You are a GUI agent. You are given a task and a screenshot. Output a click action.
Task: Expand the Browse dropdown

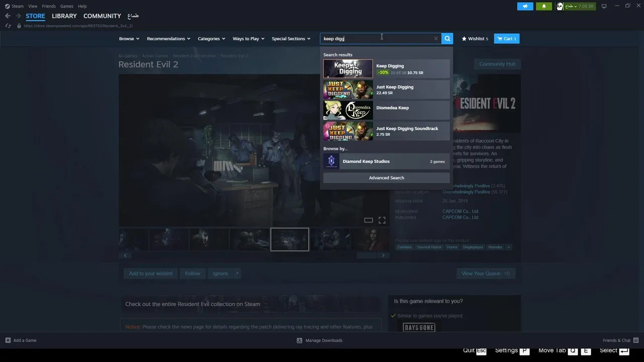click(129, 39)
